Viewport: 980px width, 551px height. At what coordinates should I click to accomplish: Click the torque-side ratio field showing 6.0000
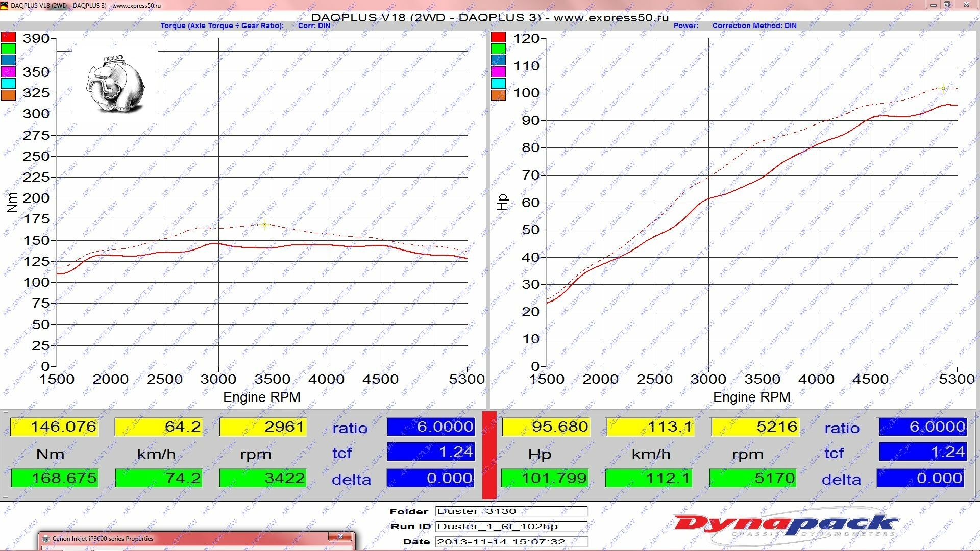[431, 427]
